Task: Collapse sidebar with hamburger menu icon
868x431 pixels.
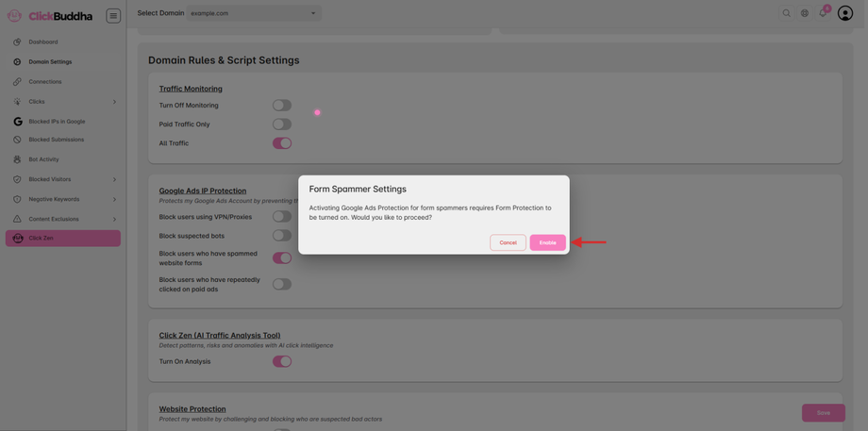Action: pyautogui.click(x=113, y=15)
